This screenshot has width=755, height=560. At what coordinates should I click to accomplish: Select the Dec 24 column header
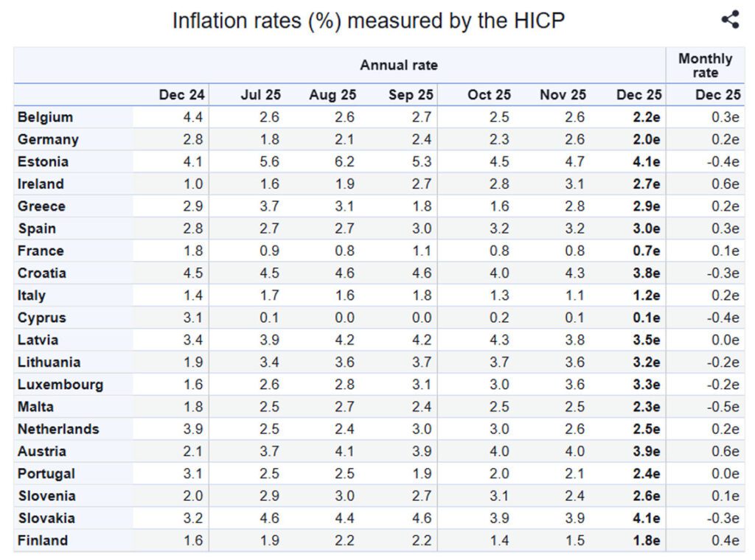click(x=182, y=94)
